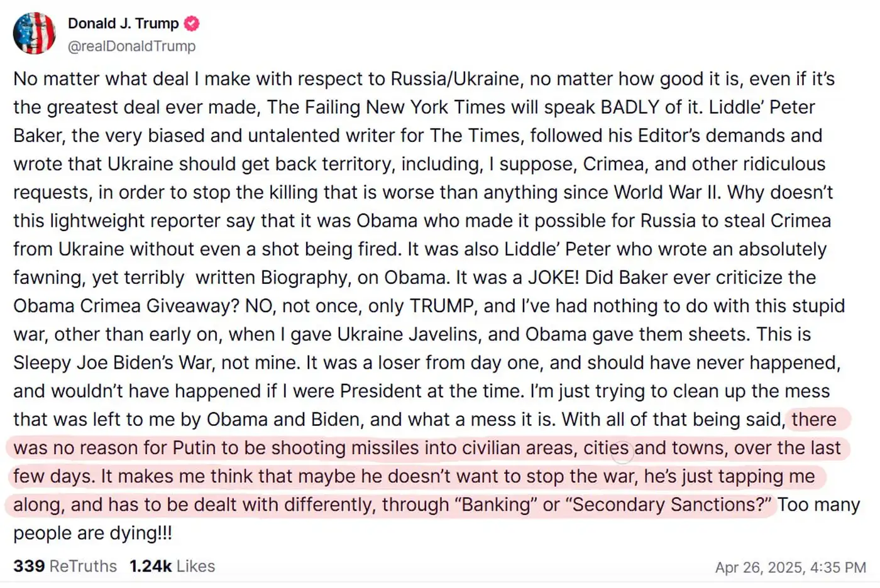Click the Apr 26, 2025 timestamp
This screenshot has height=588, width=880.
pyautogui.click(x=790, y=567)
